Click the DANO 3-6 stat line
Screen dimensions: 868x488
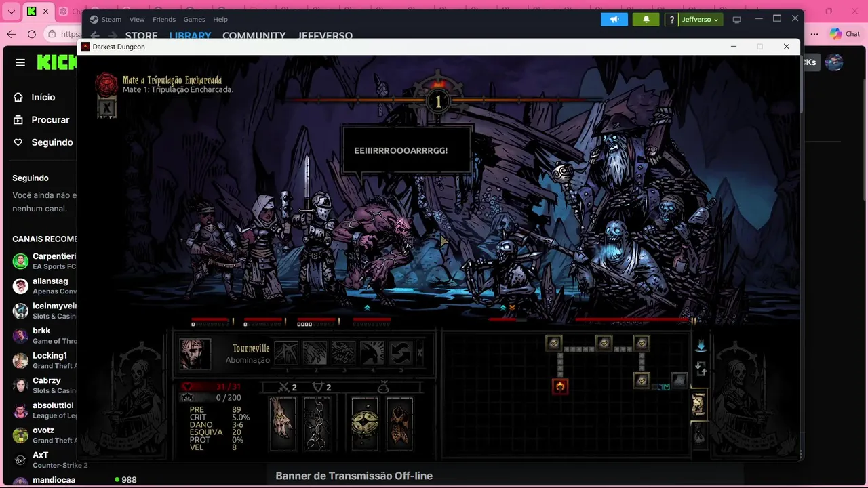pyautogui.click(x=216, y=425)
